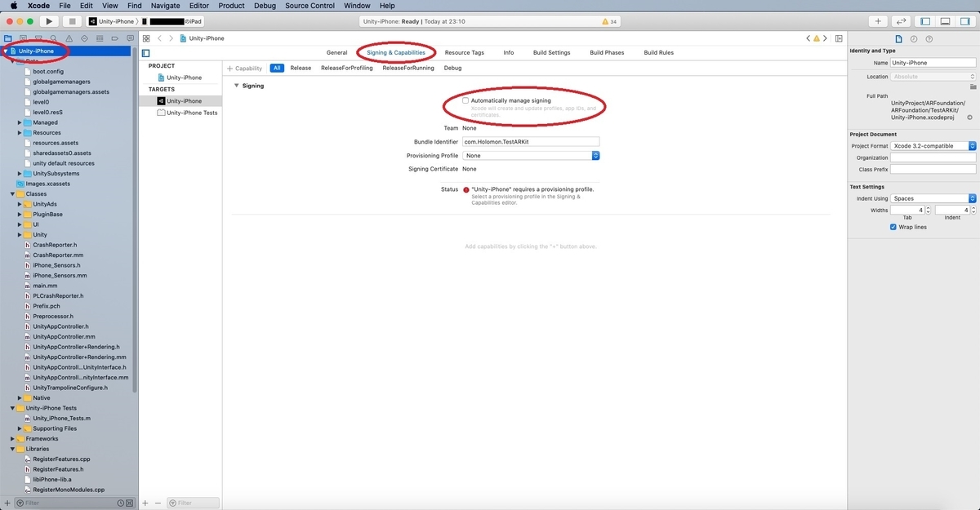Open the Indent Using dropdown
Viewport: 980px width, 510px height.
[x=933, y=198]
